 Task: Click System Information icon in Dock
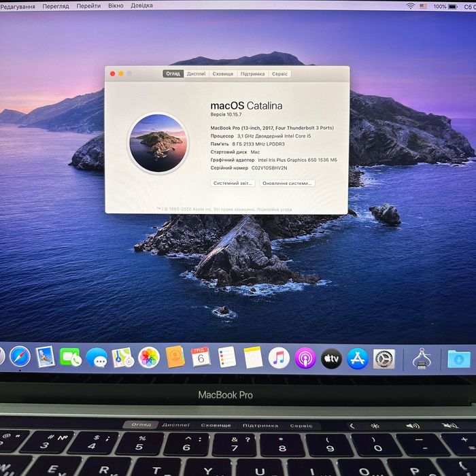[x=422, y=359]
